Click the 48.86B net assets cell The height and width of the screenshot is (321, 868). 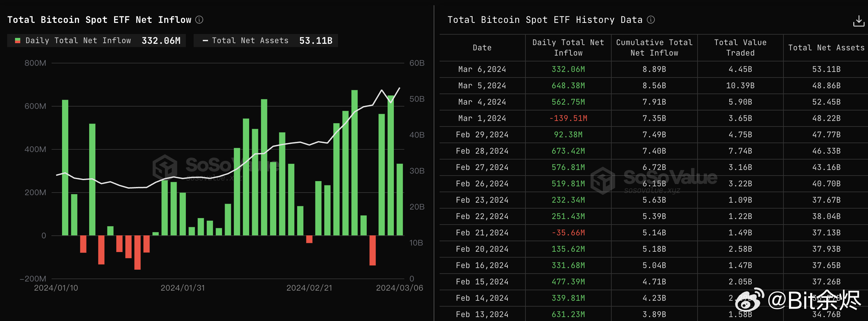(826, 86)
